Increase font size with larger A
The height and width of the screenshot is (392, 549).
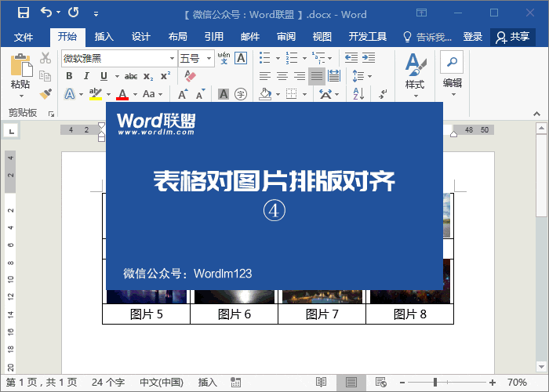pos(183,94)
